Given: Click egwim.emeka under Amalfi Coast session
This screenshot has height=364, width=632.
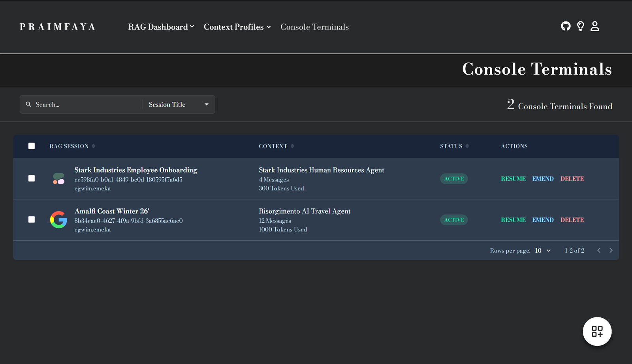Looking at the screenshot, I should click(x=92, y=230).
